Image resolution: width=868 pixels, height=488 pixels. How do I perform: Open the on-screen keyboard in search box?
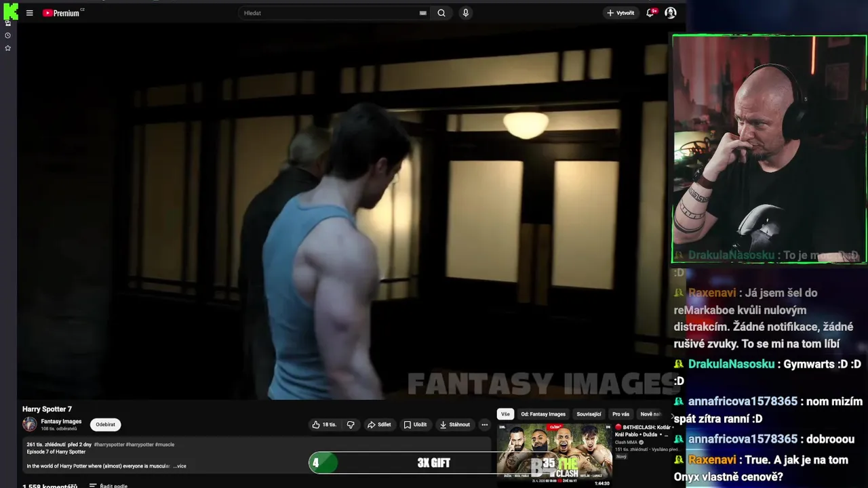click(x=423, y=13)
